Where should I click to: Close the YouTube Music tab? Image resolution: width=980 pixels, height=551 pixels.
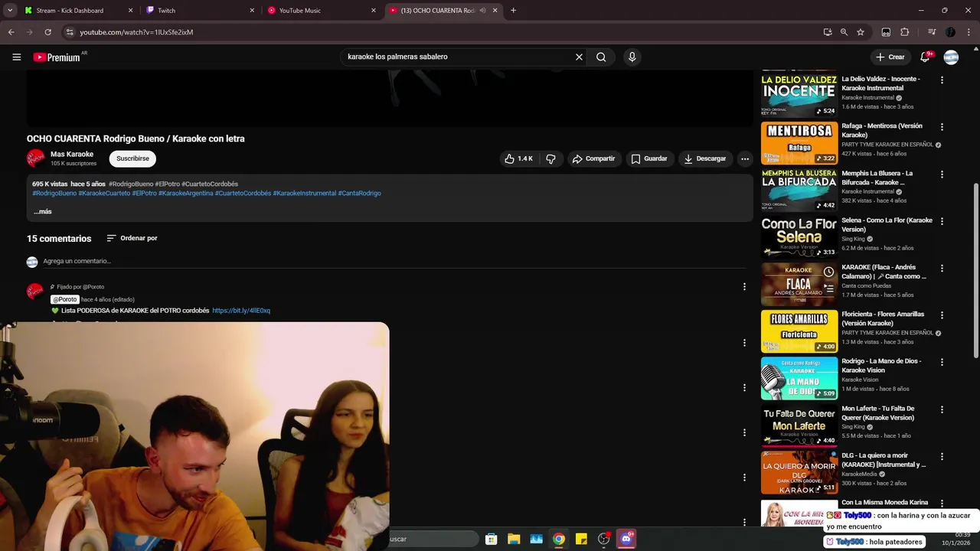(x=374, y=10)
